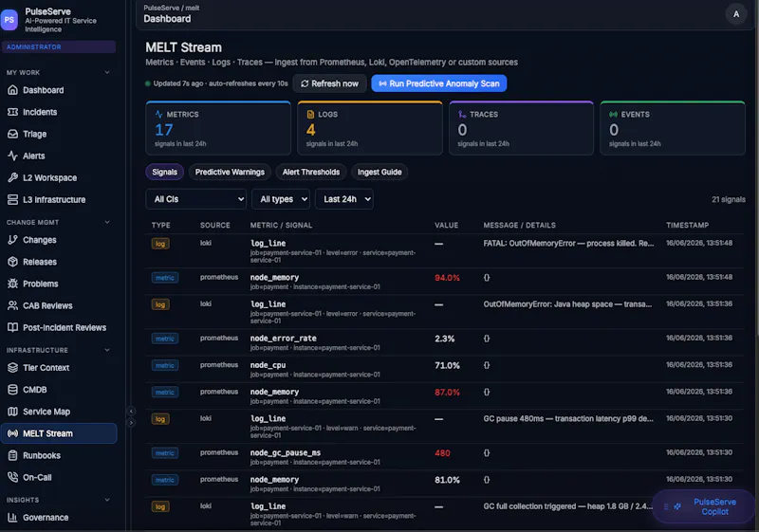Run Predictive Anomaly Scan
Screen dimensions: 759x532
pos(439,83)
